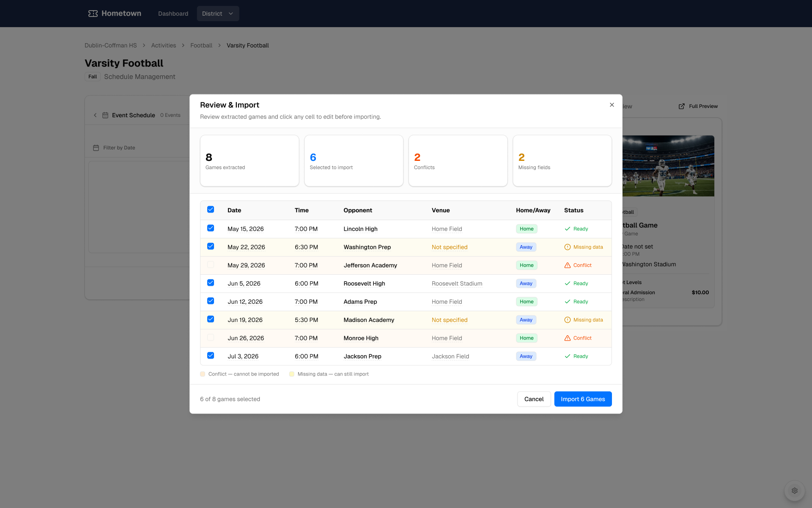
Task: Click the back chevron beside Event Schedule
Action: [95, 115]
